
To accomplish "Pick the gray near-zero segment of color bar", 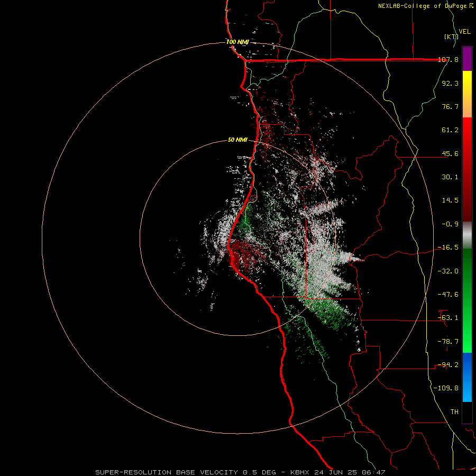I will (467, 235).
